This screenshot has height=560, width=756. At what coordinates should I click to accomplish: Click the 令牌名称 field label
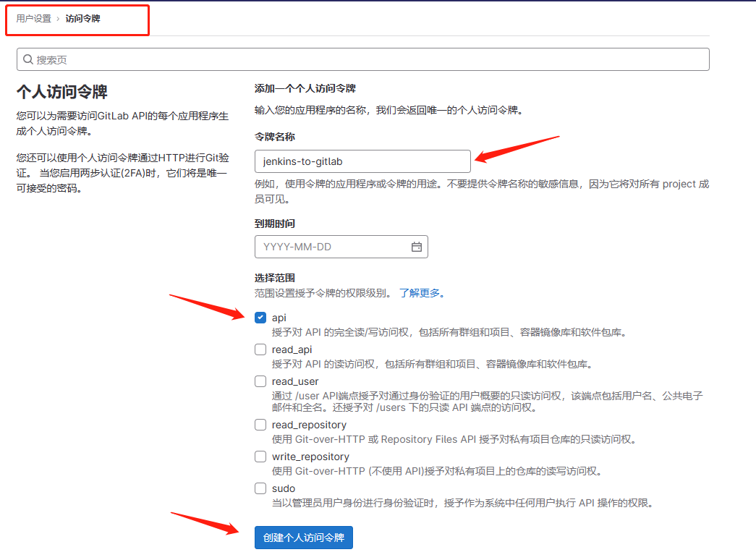click(275, 137)
